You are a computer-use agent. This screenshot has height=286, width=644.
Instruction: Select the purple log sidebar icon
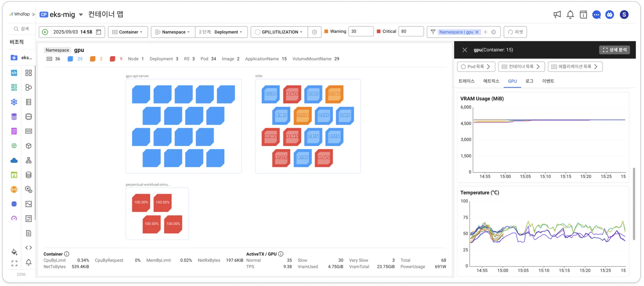(x=14, y=131)
